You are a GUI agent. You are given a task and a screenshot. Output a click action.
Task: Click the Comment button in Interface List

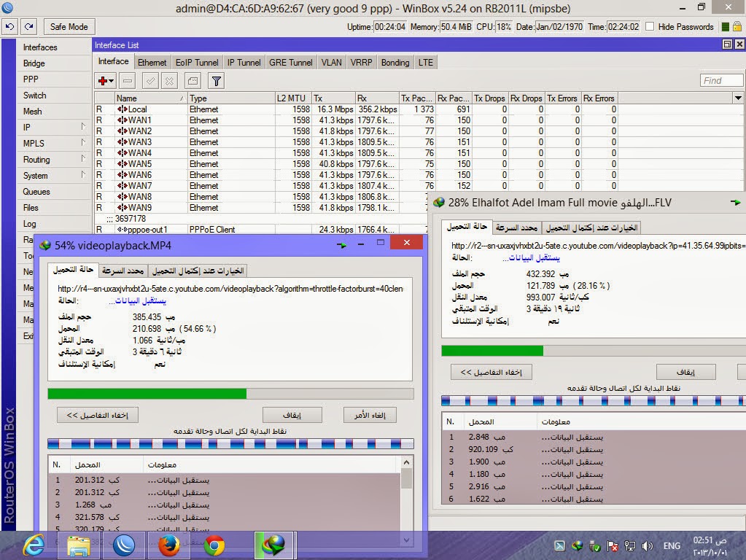coord(193,81)
